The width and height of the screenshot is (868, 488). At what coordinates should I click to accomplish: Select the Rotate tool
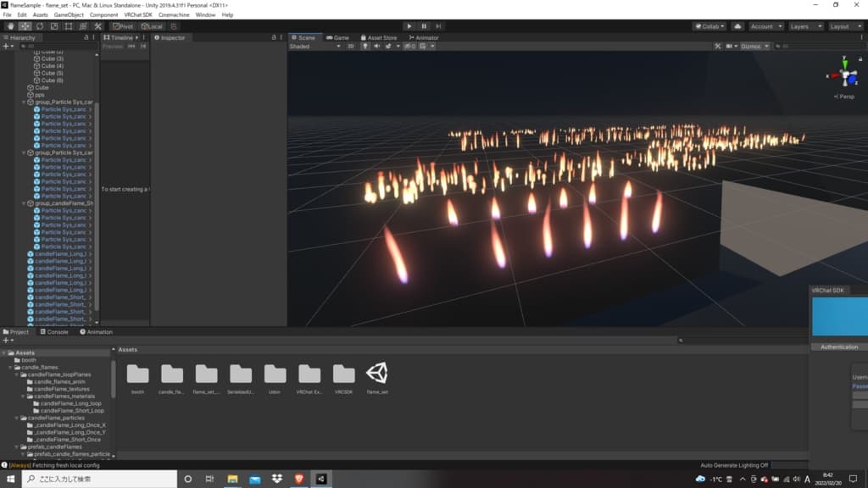click(x=40, y=26)
